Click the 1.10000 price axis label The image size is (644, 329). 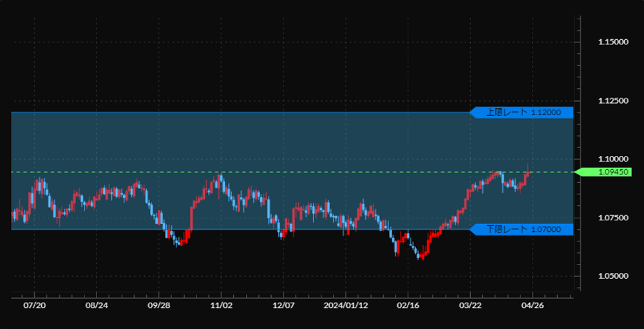pyautogui.click(x=613, y=159)
